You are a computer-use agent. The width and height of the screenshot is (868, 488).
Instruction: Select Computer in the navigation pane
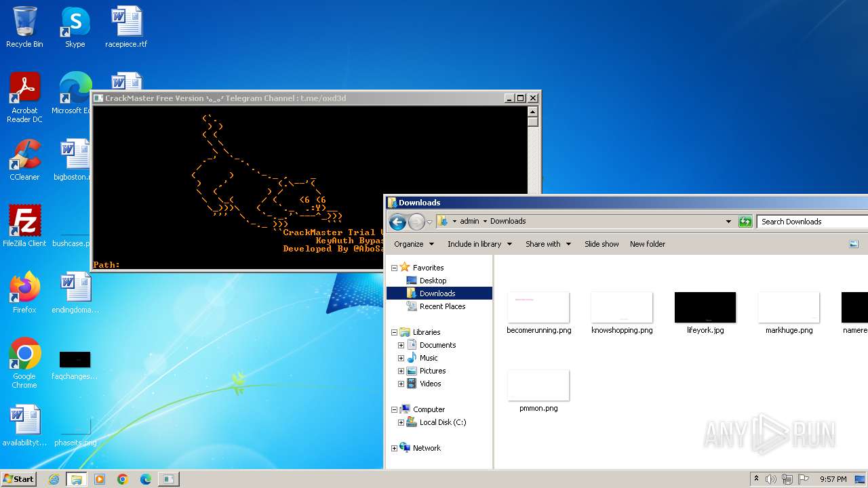tap(429, 409)
